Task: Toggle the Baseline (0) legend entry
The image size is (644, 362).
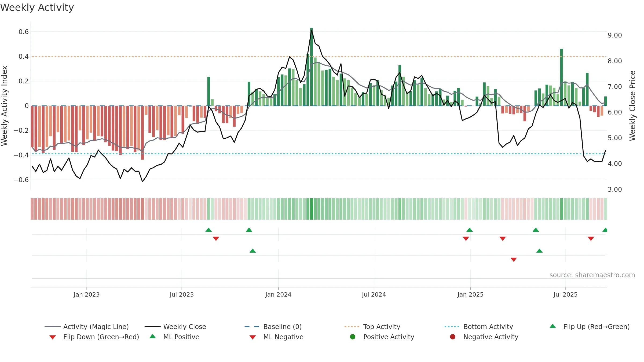Action: (273, 327)
